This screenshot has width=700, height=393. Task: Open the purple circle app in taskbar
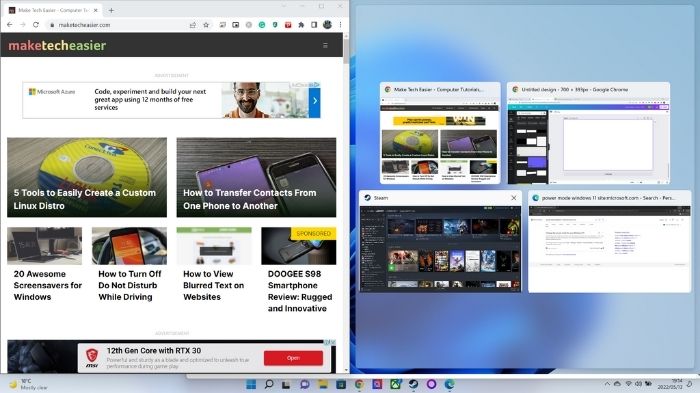tap(431, 384)
